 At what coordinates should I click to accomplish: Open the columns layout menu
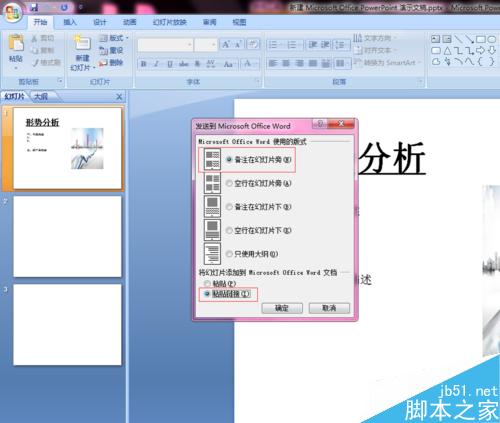(341, 63)
